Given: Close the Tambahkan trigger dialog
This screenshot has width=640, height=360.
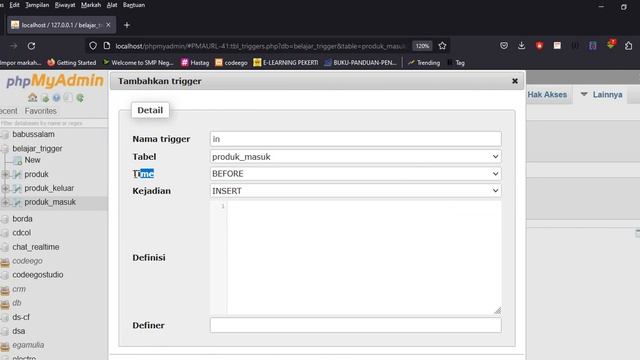Looking at the screenshot, I should click(515, 81).
